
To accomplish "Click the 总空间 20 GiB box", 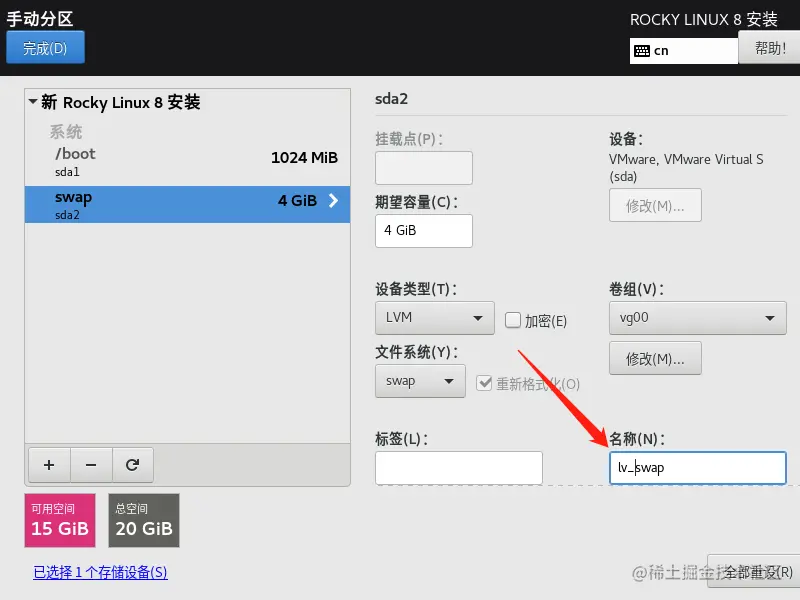I will (x=144, y=520).
